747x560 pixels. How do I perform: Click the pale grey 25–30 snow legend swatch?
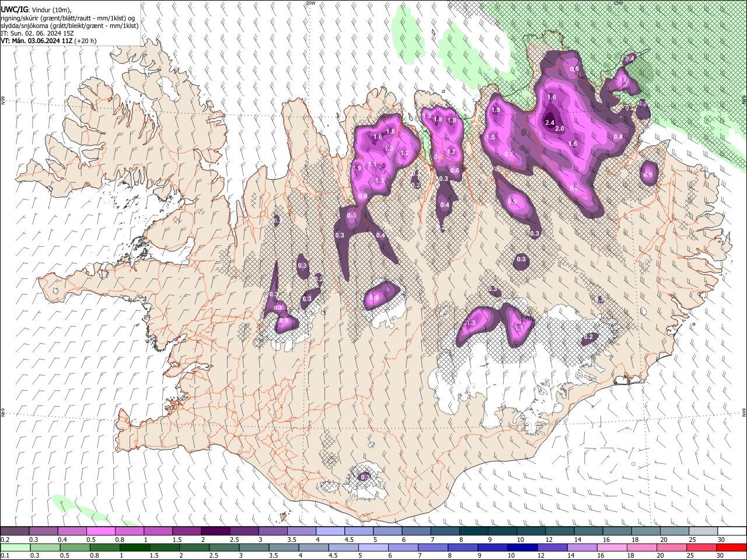point(703,531)
